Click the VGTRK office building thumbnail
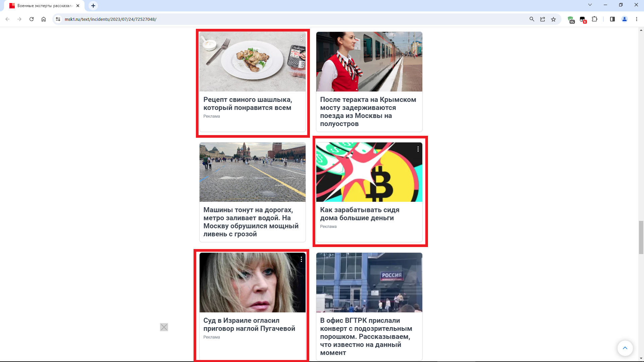Image resolution: width=644 pixels, height=362 pixels. click(369, 282)
